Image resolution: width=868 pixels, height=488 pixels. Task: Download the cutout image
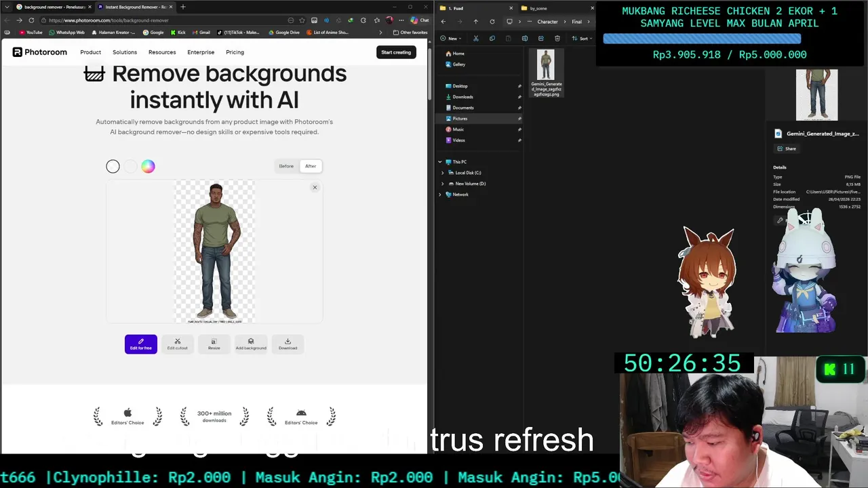288,344
